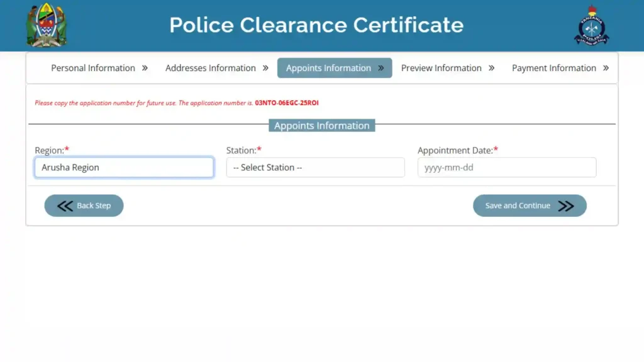Screen dimensions: 644x362
Task: Click chevron icon next to Addresses Information
Action: [265, 68]
